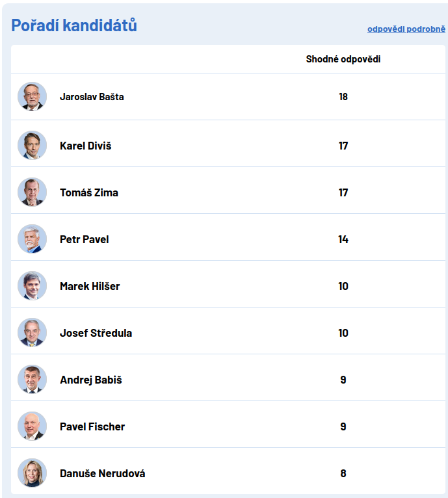Click Karel Diviš's avatar photo
448x498 pixels.
[x=32, y=146]
